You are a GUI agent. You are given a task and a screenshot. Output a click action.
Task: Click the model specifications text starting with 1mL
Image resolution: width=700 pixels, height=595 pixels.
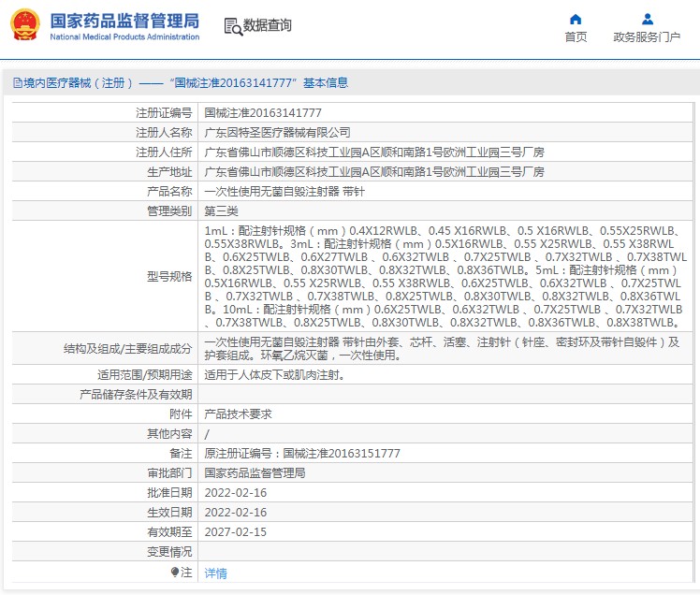pyautogui.click(x=445, y=276)
